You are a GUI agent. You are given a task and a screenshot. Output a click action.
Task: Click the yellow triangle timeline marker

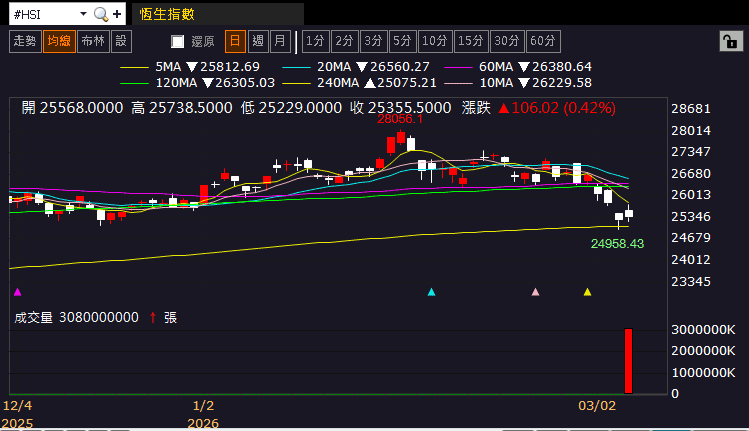[x=588, y=292]
